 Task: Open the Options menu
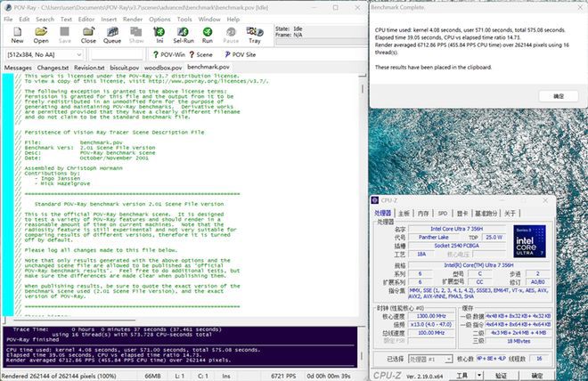tap(159, 19)
